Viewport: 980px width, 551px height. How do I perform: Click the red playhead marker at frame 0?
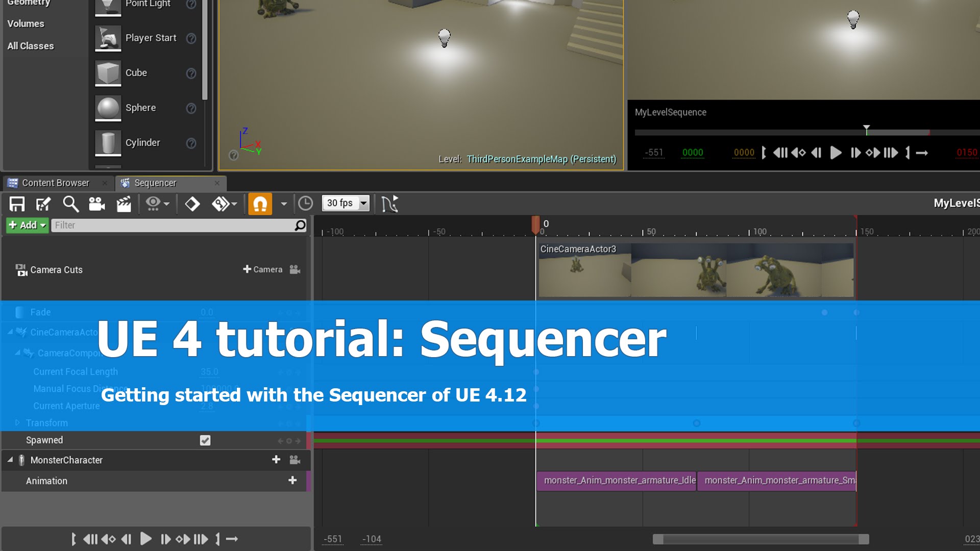coord(535,224)
